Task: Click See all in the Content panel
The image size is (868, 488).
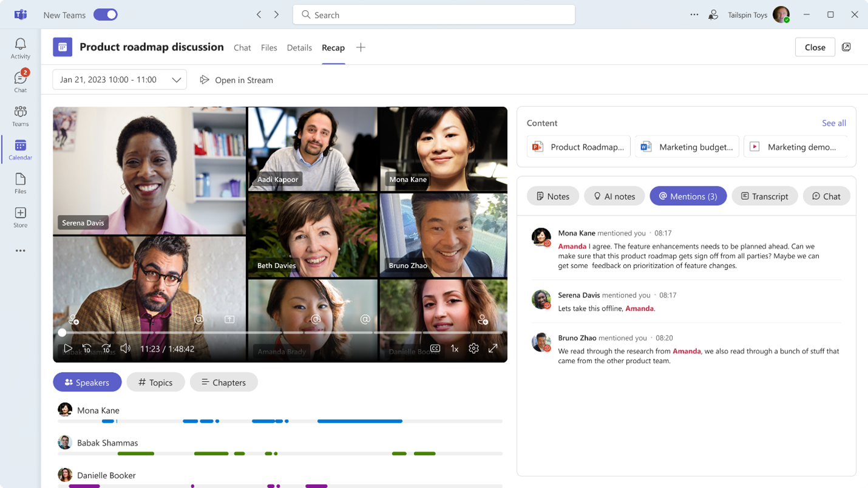Action: pos(833,123)
